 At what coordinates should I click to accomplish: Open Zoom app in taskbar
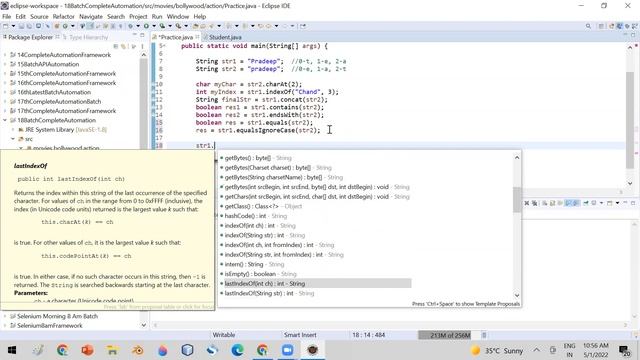(287, 350)
